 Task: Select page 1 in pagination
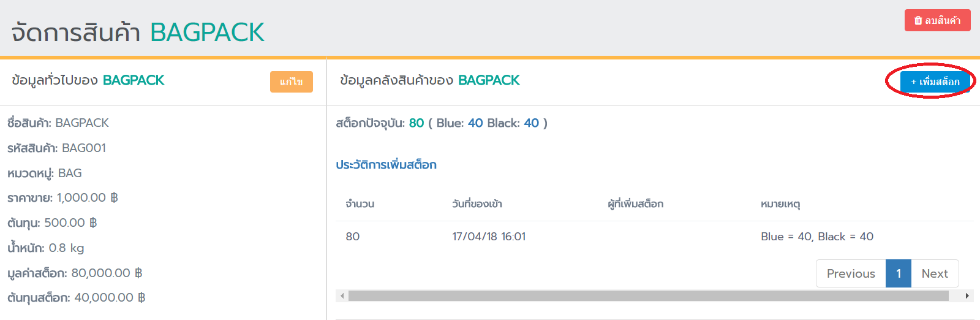coord(898,273)
